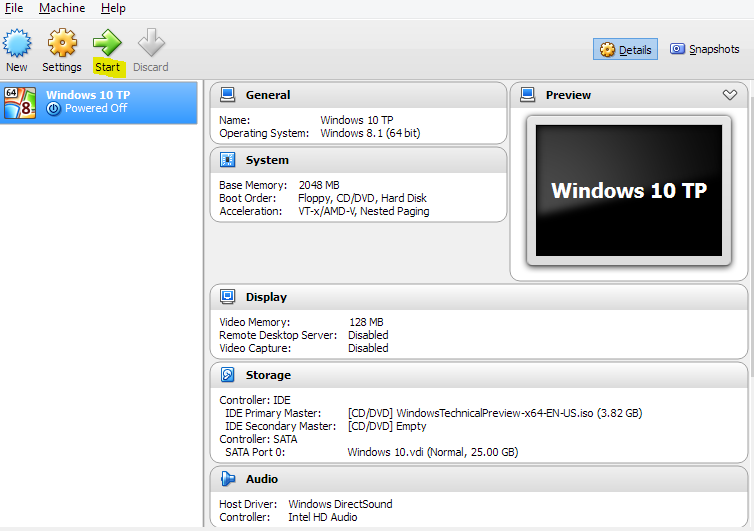The height and width of the screenshot is (531, 754).
Task: Click the '2048 MB' base memory value
Action: click(319, 185)
